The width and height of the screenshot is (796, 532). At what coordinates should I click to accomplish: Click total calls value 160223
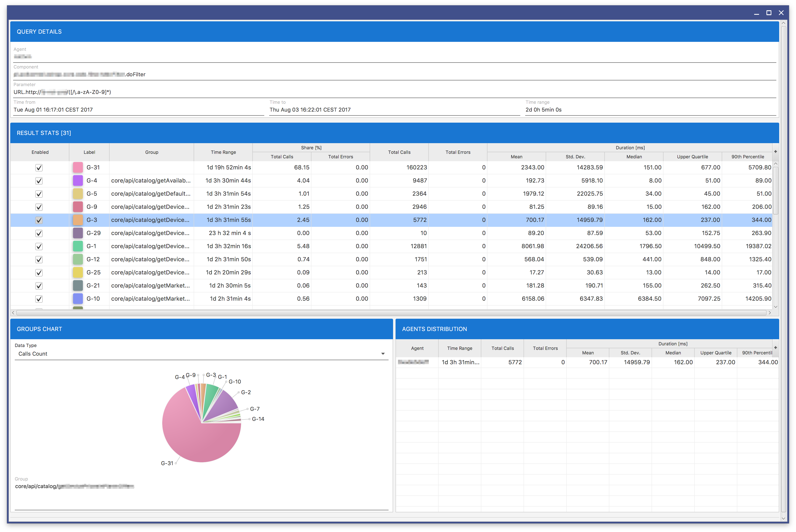point(417,167)
